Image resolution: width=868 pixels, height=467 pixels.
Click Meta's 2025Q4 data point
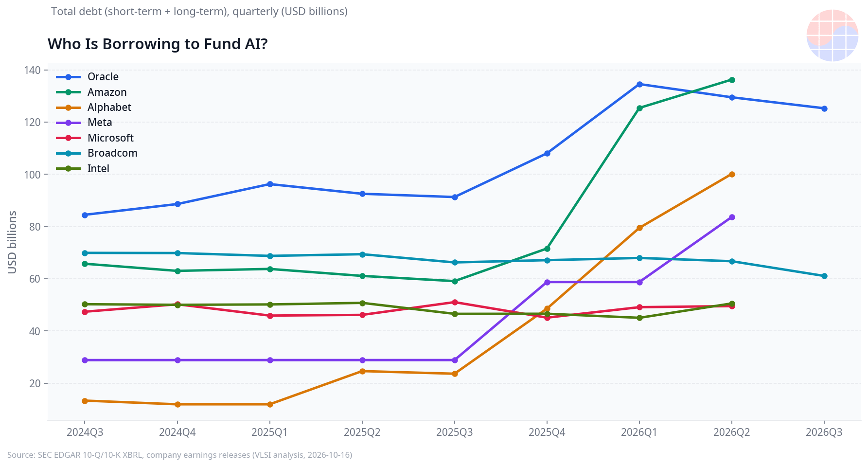point(547,282)
